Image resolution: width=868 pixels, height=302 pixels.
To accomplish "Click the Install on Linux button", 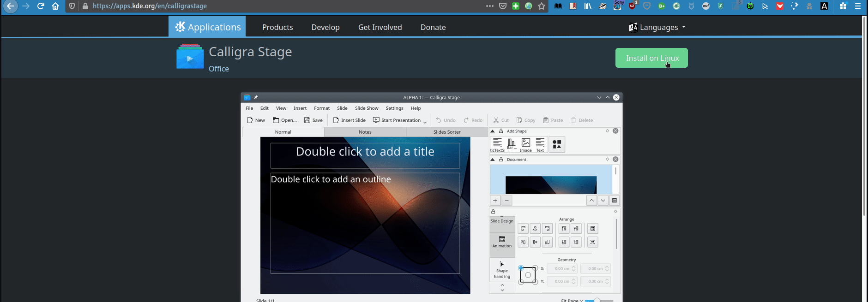I will (651, 58).
